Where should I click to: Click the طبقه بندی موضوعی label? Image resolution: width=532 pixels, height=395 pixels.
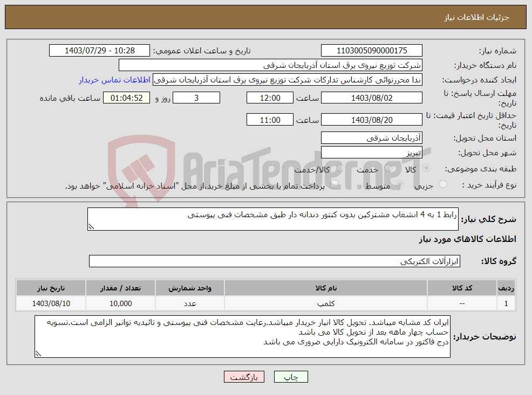(480, 169)
